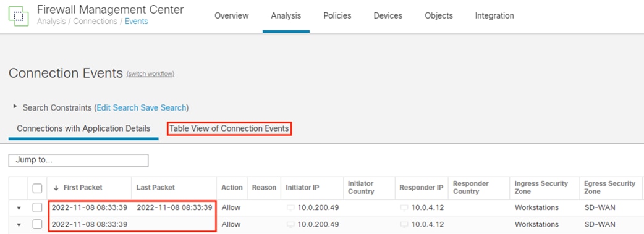This screenshot has height=234, width=644.
Task: Sort by Action column header
Action: pyautogui.click(x=232, y=187)
